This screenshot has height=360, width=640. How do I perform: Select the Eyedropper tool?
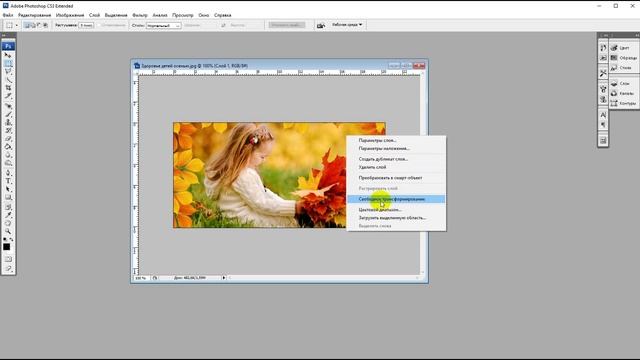point(8,215)
